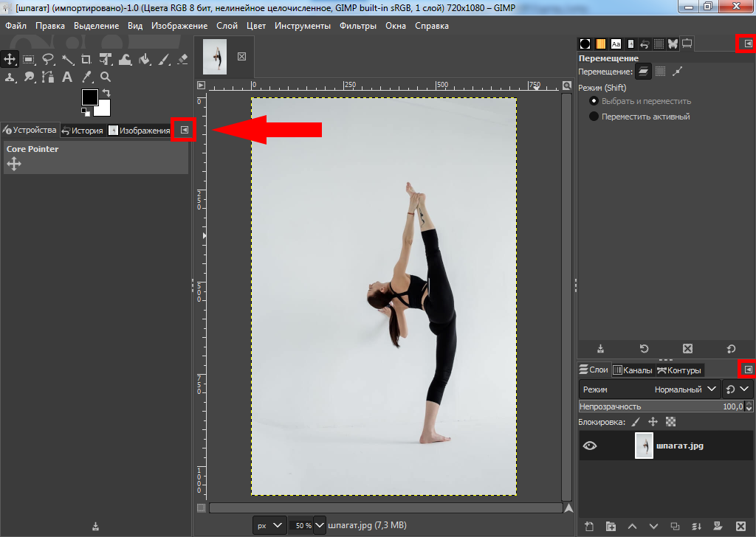Activate the Zoom magnifier tool
The width and height of the screenshot is (756, 537).
(x=106, y=77)
